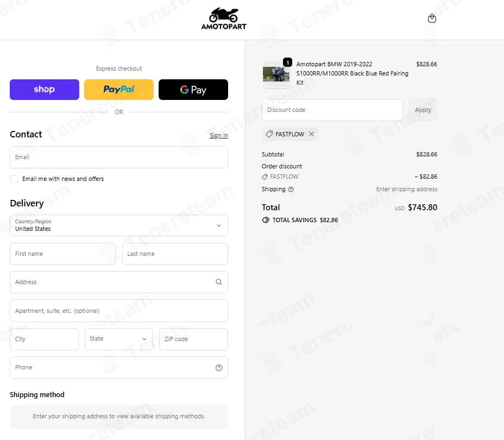Image resolution: width=504 pixels, height=440 pixels.
Task: Click the TOTAL SAVINGS $82.86 text
Action: [305, 220]
